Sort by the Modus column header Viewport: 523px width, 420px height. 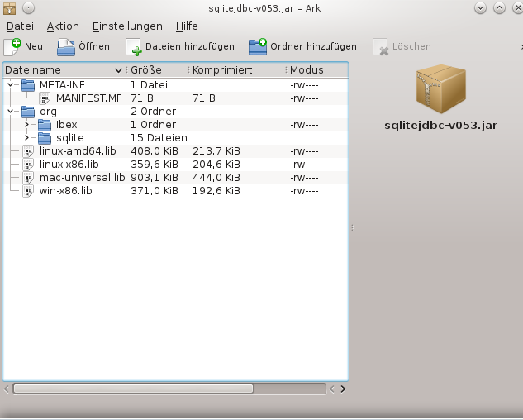click(x=317, y=70)
